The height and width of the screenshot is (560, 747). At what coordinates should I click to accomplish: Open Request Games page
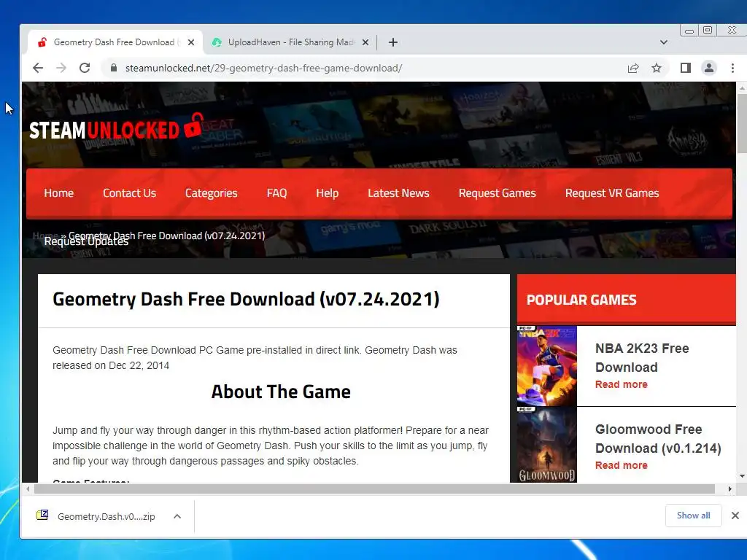[497, 192]
